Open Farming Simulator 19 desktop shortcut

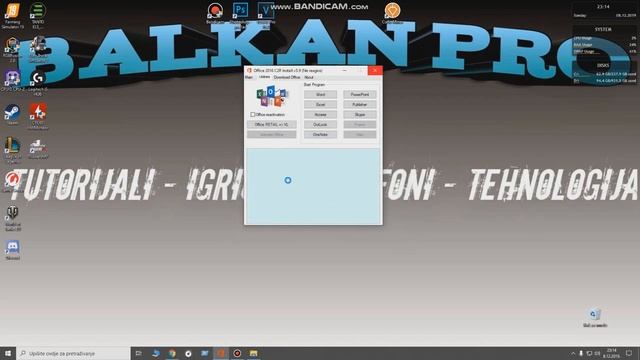tap(13, 16)
